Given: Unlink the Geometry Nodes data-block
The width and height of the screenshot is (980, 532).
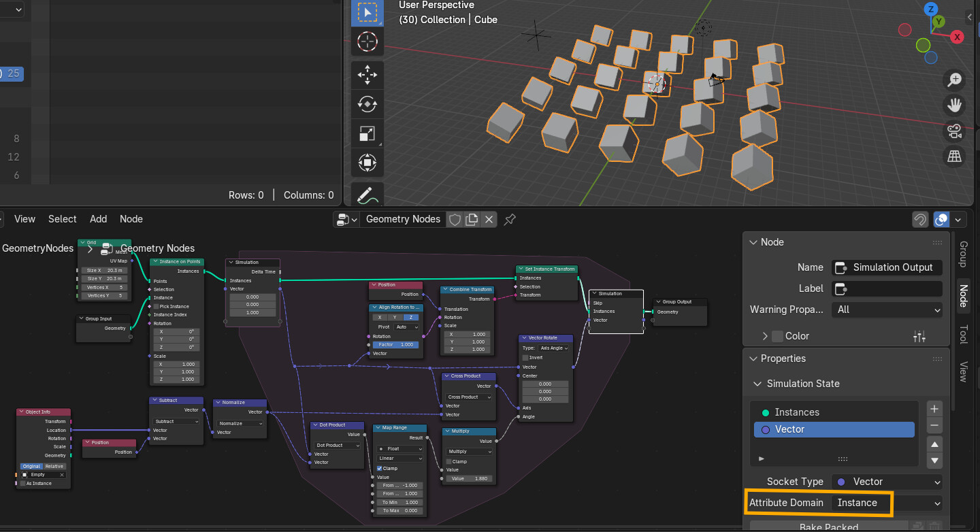Looking at the screenshot, I should (x=489, y=219).
